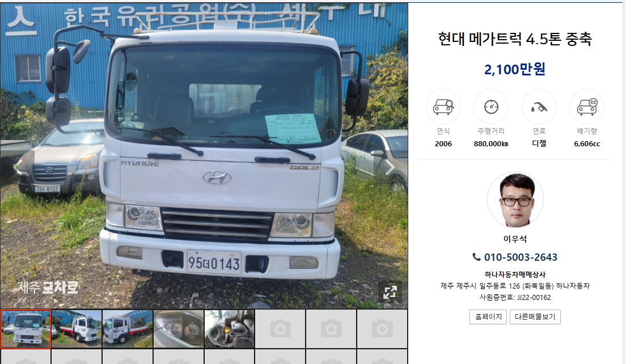
Task: Select the dashboard gauge thumbnail
Action: click(x=179, y=329)
